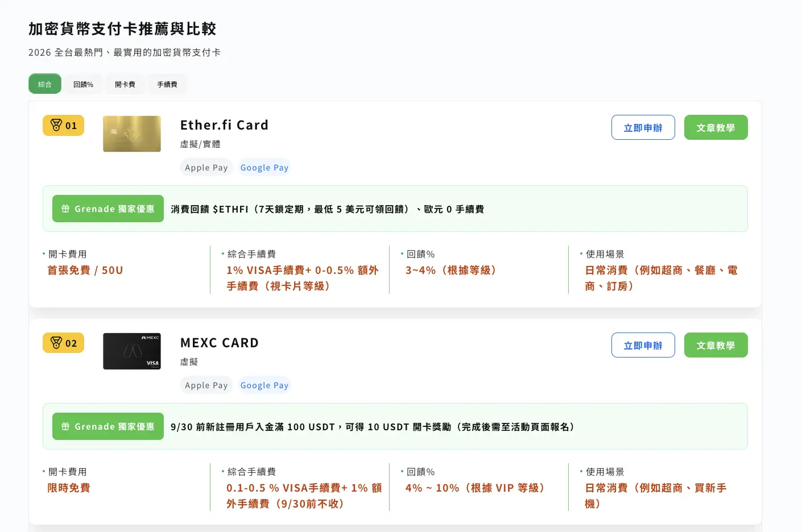Click 首張免費 / 50U fee value

pos(85,271)
